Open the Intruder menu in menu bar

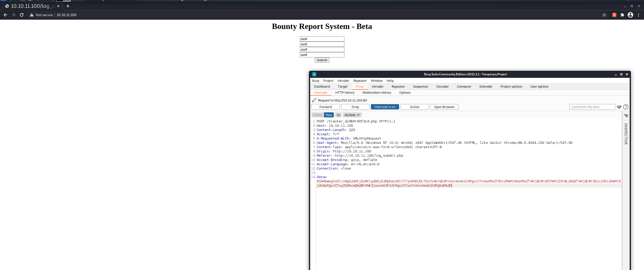[x=343, y=81]
